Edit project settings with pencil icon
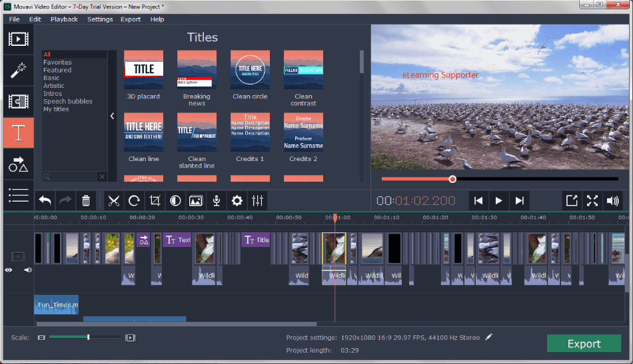633x364 pixels. [x=489, y=337]
